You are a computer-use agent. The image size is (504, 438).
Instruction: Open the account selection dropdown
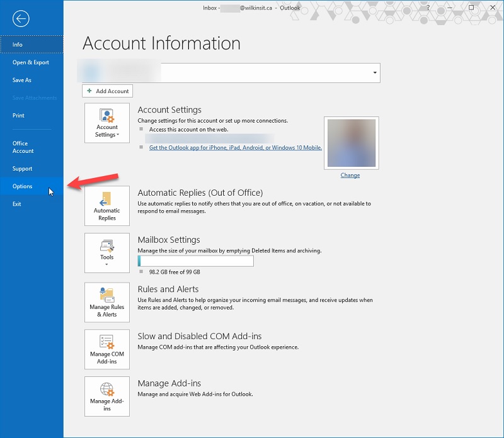pos(373,72)
